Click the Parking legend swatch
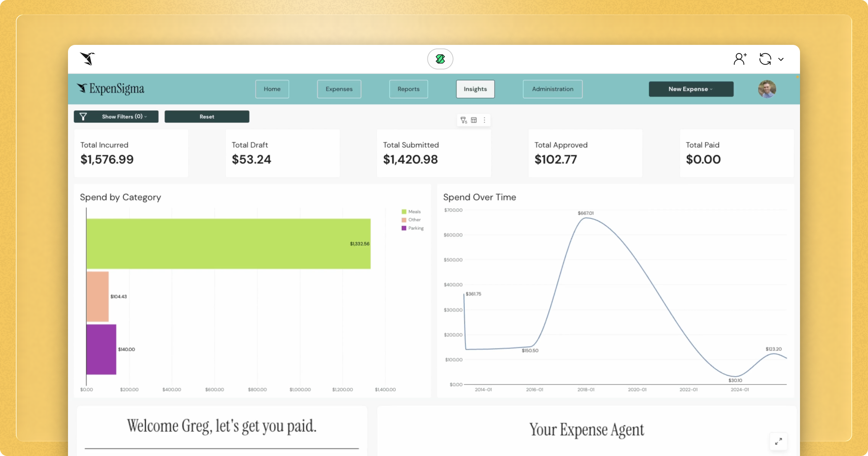868x456 pixels. tap(404, 228)
